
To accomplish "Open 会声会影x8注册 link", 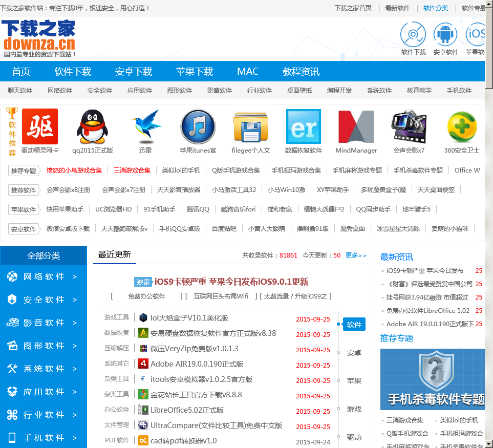I will tap(68, 189).
